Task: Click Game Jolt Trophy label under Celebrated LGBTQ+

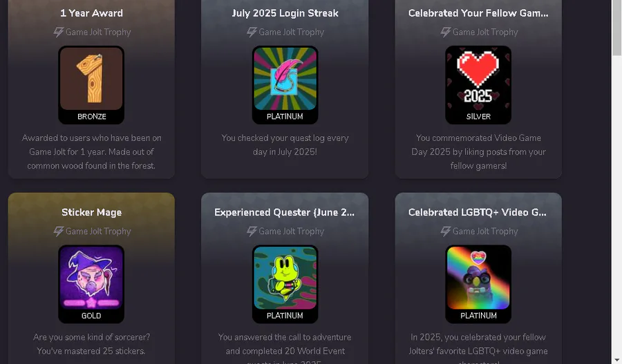Action: click(x=485, y=231)
